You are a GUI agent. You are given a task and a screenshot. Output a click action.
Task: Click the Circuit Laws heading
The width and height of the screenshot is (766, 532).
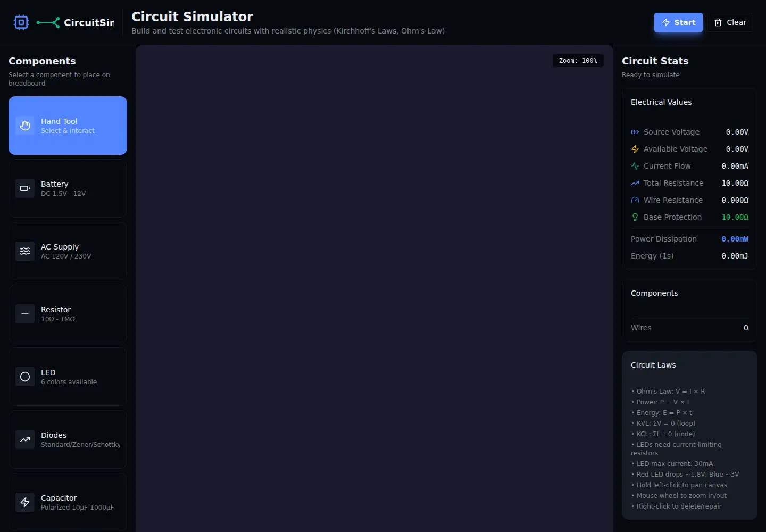[653, 365]
